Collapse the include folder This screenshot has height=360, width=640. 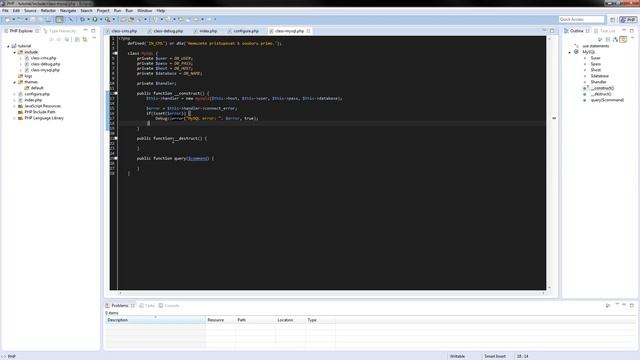tap(15, 52)
